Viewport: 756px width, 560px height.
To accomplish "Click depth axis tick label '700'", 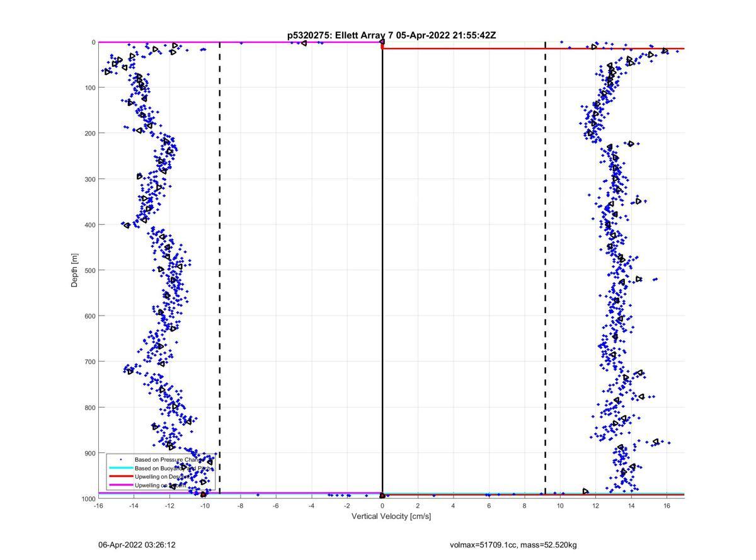I will [x=89, y=362].
